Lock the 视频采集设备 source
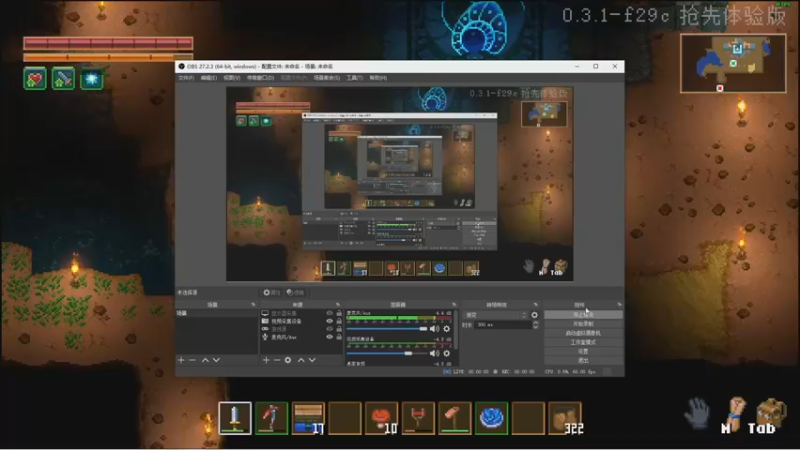Viewport: 800px width, 450px height. tap(339, 321)
